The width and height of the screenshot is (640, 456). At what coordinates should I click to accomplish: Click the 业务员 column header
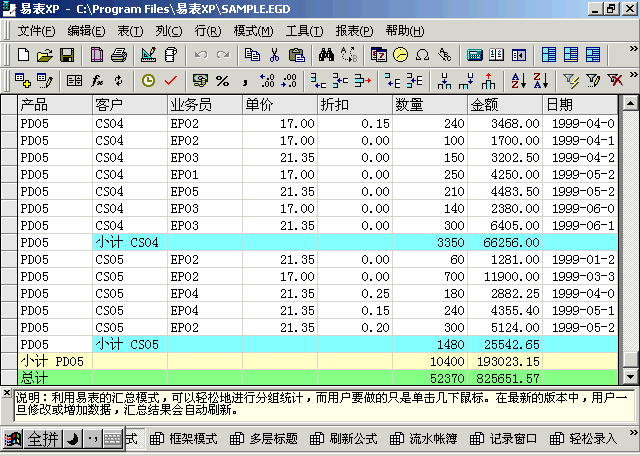click(x=204, y=105)
